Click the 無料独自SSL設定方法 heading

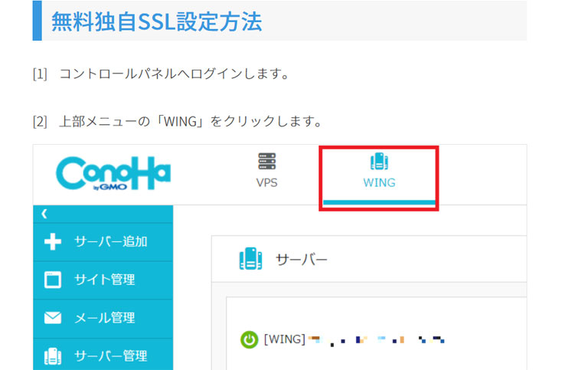click(156, 21)
